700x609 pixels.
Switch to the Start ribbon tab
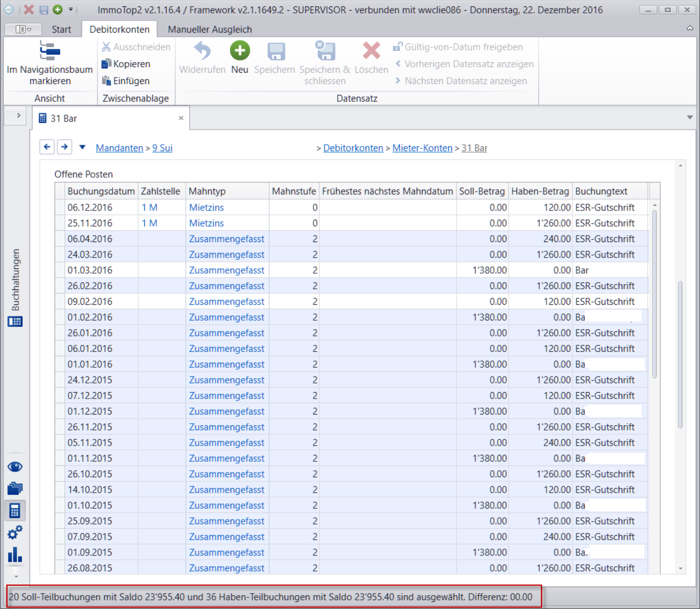tap(61, 29)
